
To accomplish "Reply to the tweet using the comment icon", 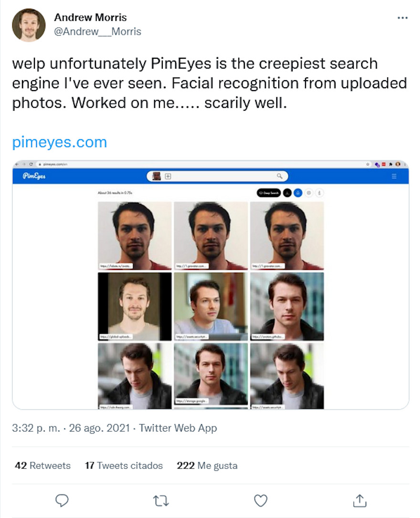I will coord(63,501).
